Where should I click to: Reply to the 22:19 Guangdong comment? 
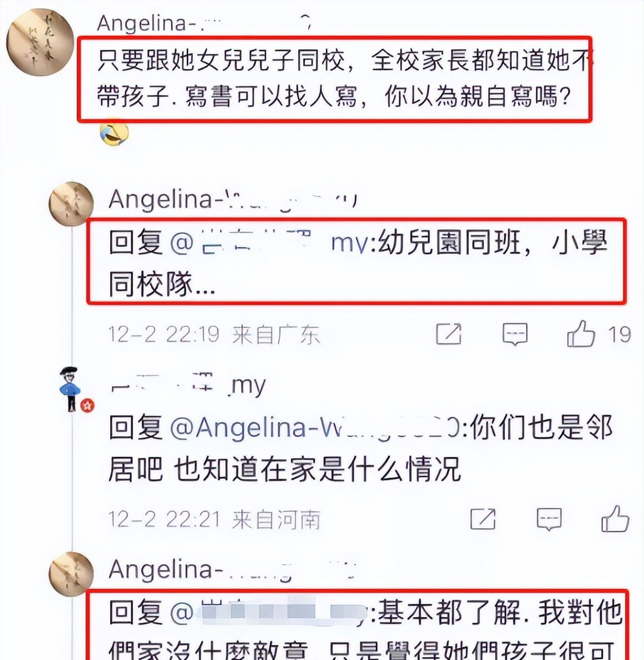(x=515, y=334)
